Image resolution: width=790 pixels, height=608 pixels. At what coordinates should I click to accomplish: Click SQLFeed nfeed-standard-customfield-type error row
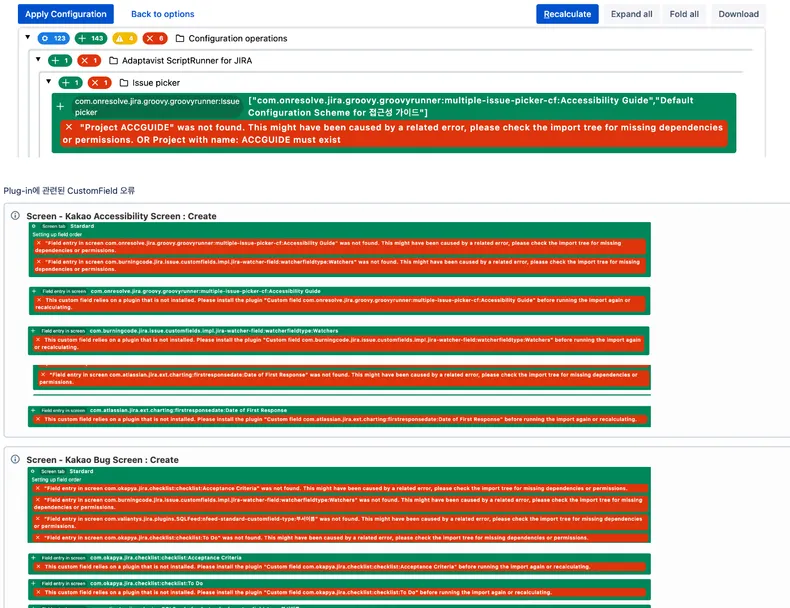tap(340, 522)
